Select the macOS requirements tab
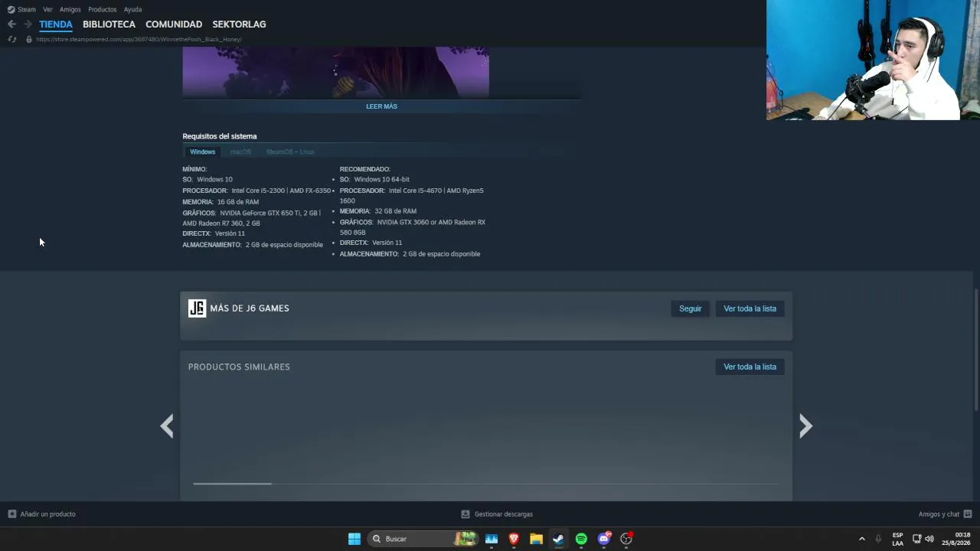Image resolution: width=980 pixels, height=551 pixels. [240, 152]
